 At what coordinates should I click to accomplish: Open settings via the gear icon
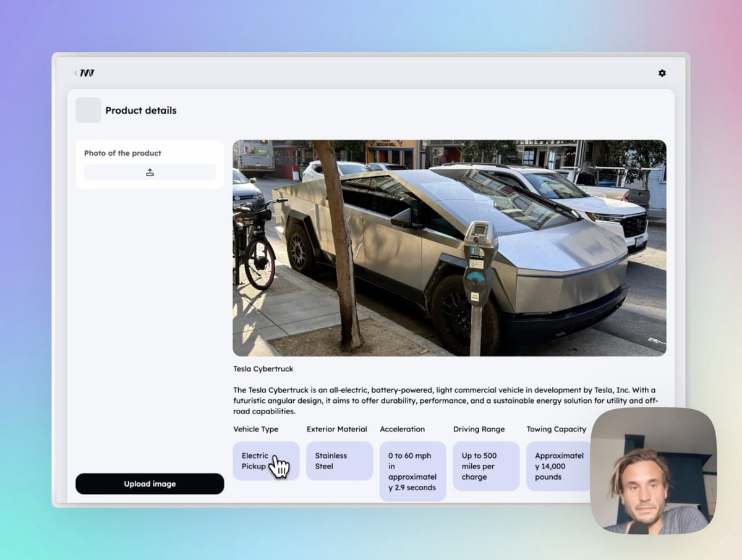point(662,73)
